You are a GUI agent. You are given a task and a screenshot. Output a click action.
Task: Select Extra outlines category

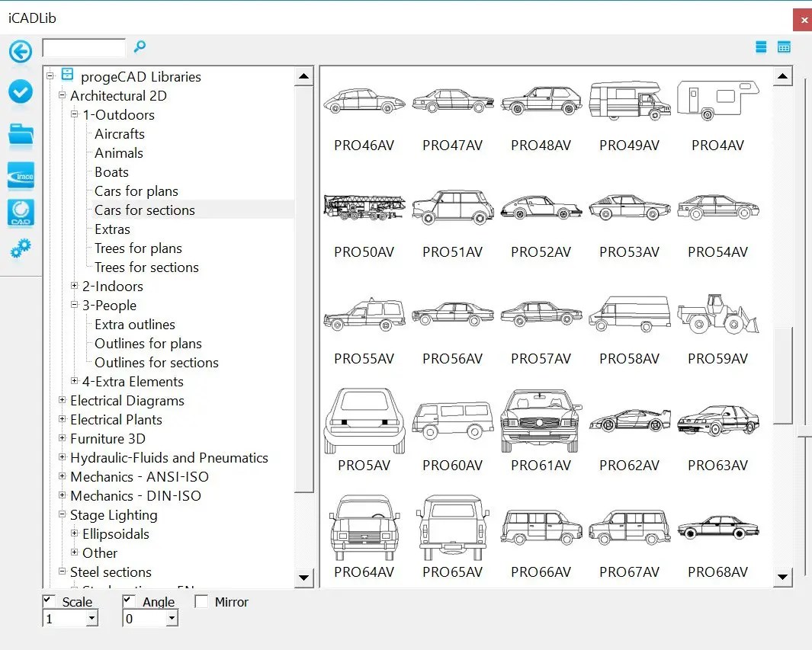point(135,325)
